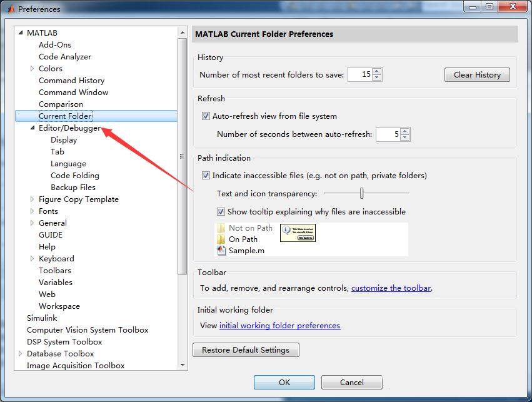
Task: Increase seconds between auto-refresh
Action: tap(404, 131)
